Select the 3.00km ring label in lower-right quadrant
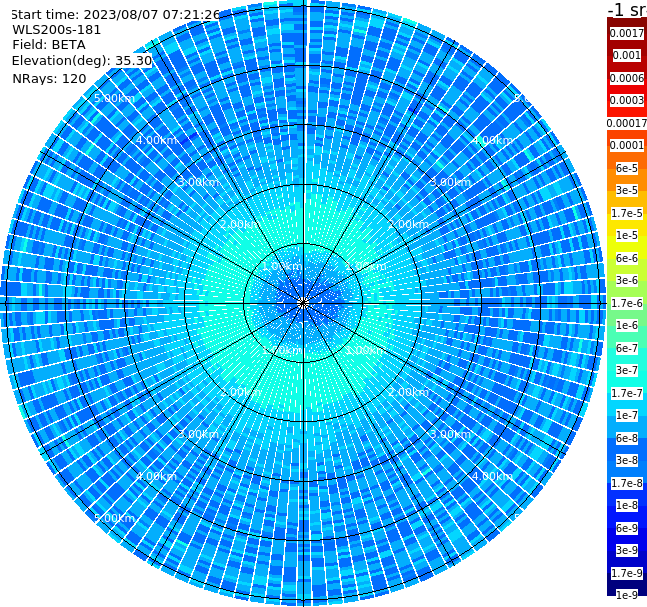This screenshot has width=647, height=607. [450, 434]
